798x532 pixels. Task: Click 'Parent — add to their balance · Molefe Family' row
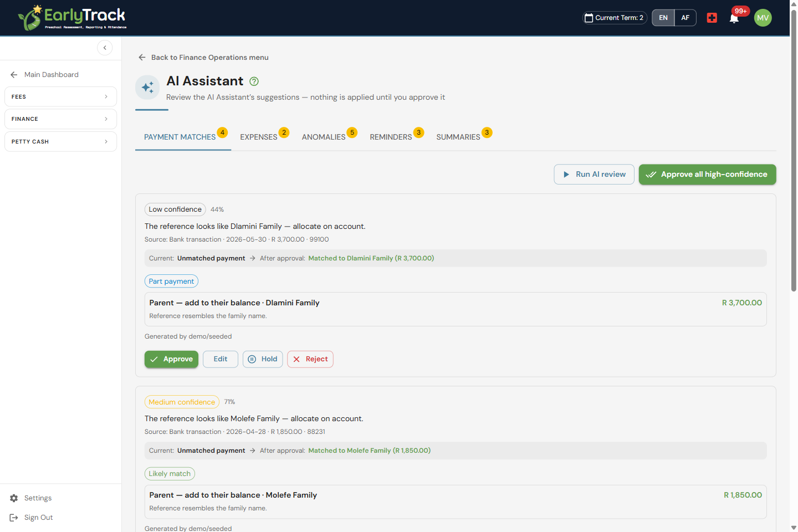pyautogui.click(x=456, y=502)
